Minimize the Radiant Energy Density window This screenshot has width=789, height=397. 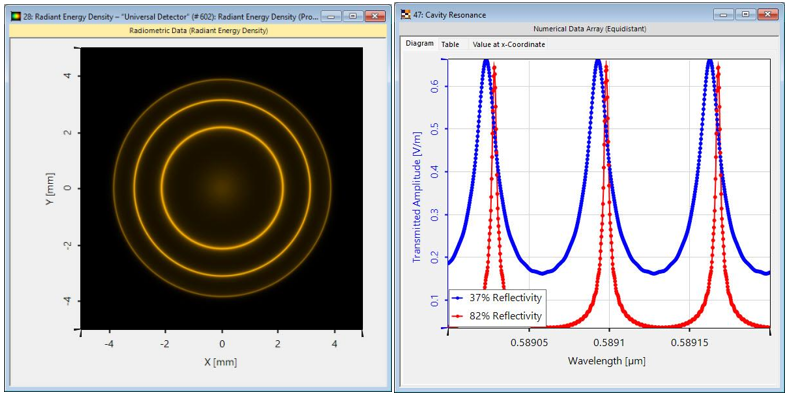(330, 16)
